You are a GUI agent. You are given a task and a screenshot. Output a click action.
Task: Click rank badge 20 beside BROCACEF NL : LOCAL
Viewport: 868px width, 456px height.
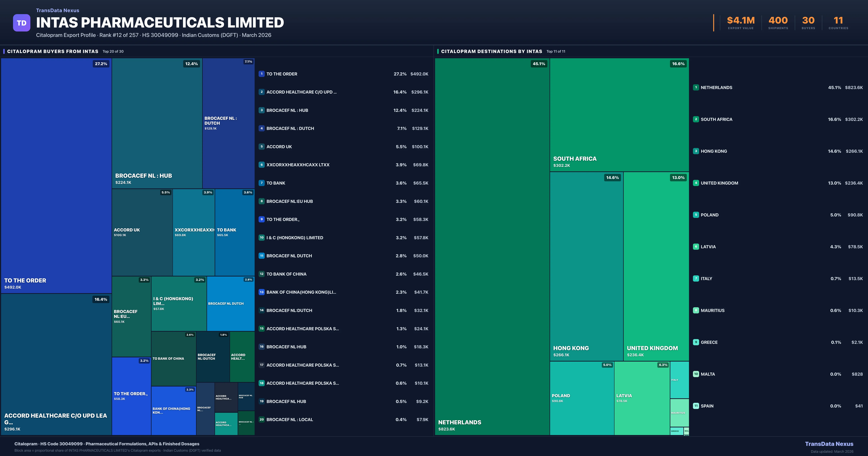tap(261, 420)
